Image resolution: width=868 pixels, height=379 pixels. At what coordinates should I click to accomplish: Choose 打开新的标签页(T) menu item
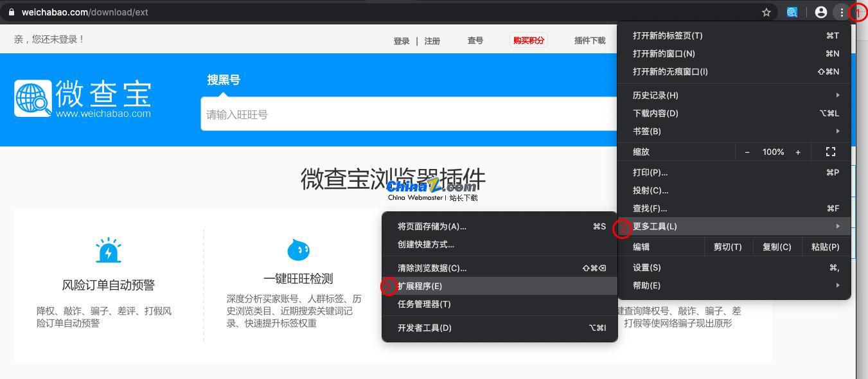click(x=734, y=35)
